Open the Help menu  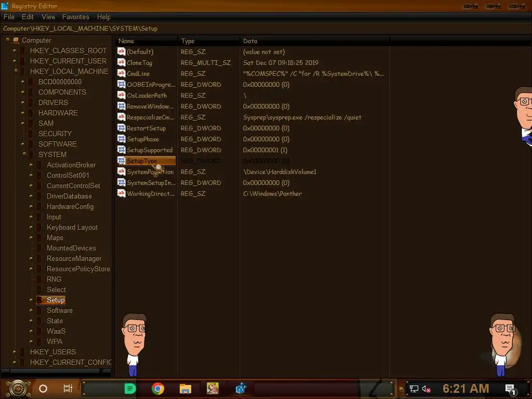(103, 17)
